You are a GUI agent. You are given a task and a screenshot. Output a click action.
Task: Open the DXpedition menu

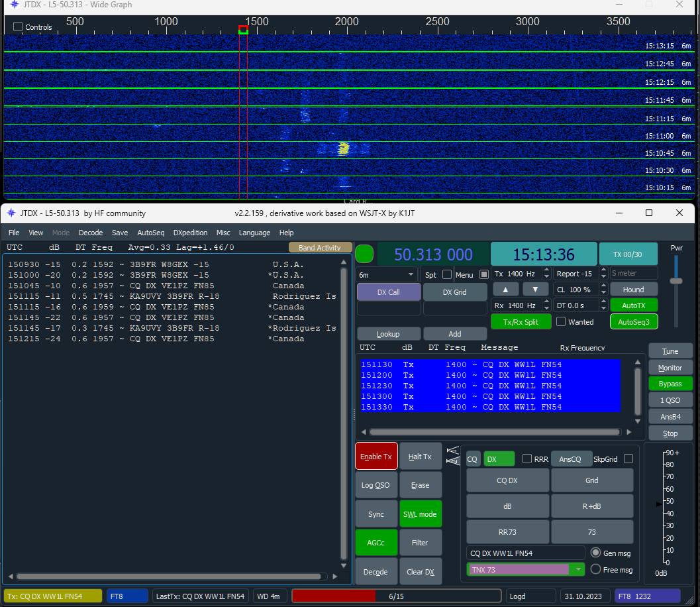tap(190, 233)
